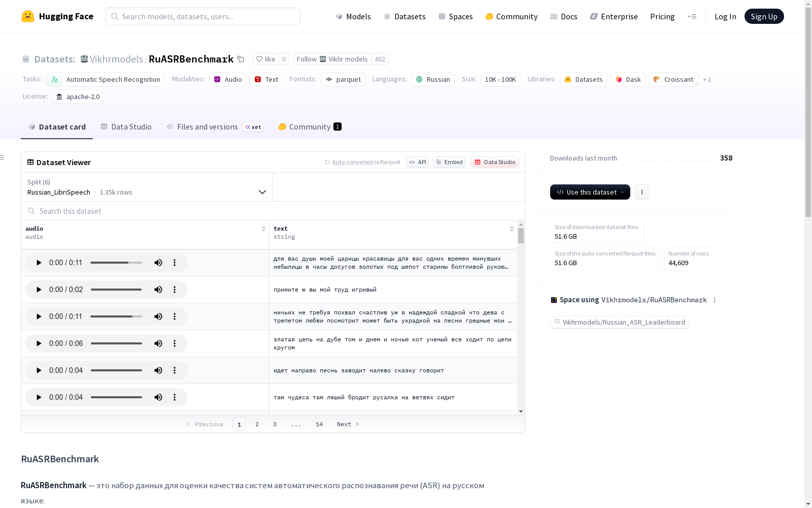The height and width of the screenshot is (508, 812).
Task: Focus the Search this dataset field
Action: [x=273, y=211]
